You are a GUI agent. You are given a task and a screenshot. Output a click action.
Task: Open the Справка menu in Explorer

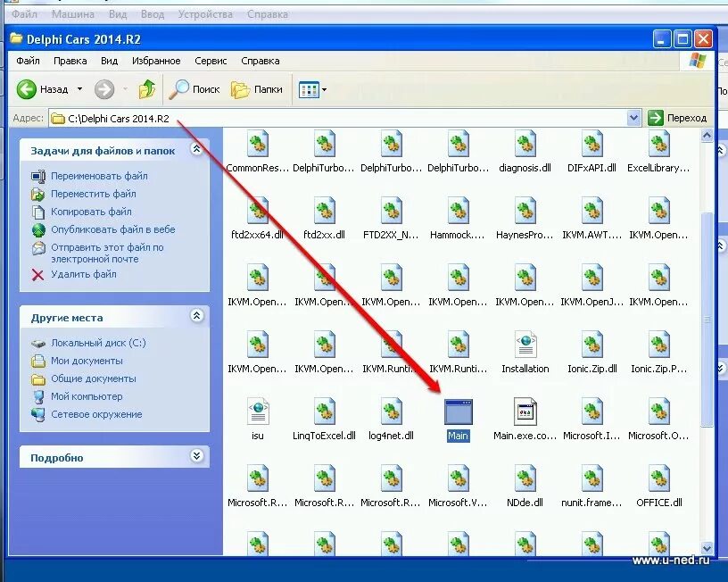[x=260, y=61]
